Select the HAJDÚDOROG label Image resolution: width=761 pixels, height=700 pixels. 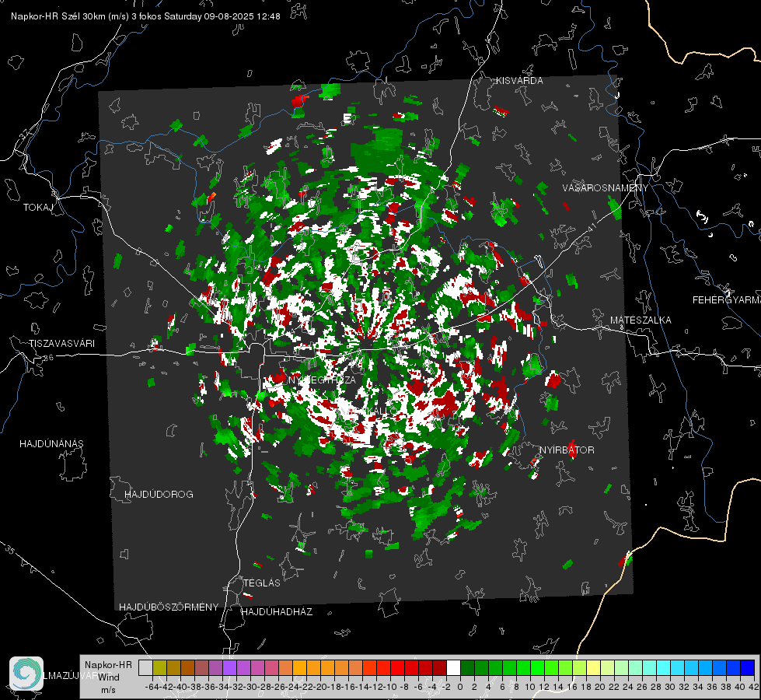pyautogui.click(x=159, y=494)
